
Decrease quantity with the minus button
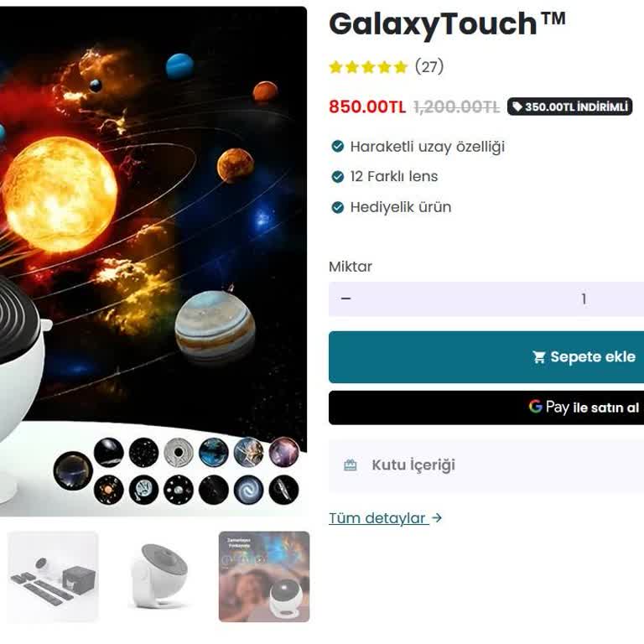pos(345,299)
